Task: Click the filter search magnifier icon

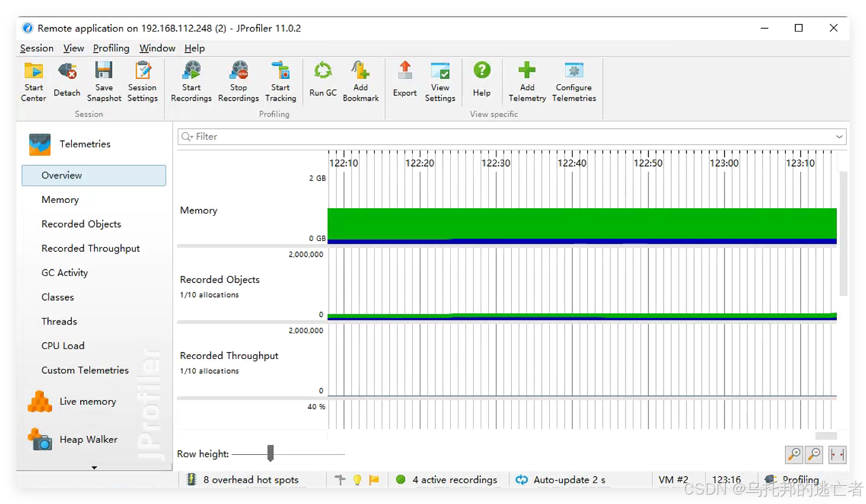Action: click(187, 136)
